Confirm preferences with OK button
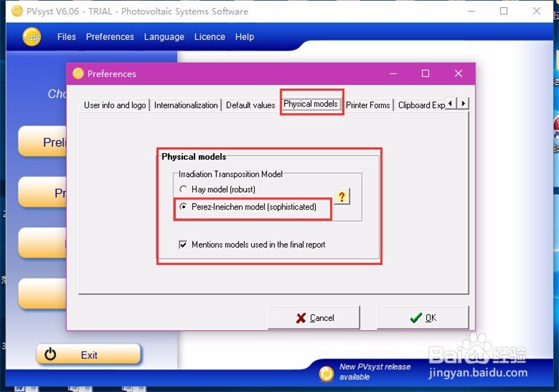 click(423, 317)
